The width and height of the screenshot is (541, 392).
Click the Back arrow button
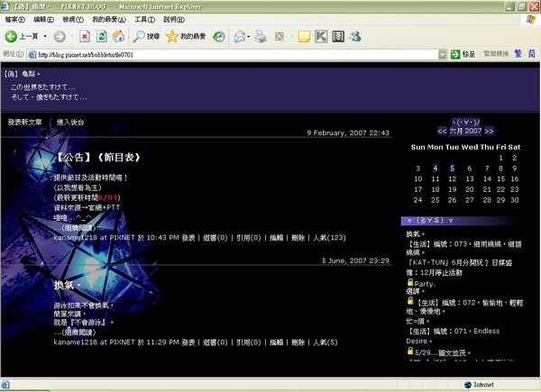coord(11,36)
